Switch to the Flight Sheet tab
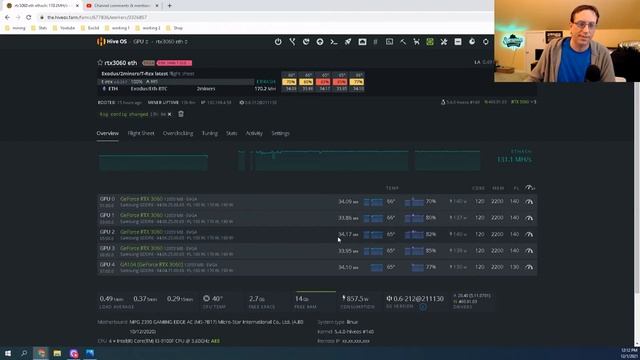This screenshot has height=360, width=640. point(141,133)
